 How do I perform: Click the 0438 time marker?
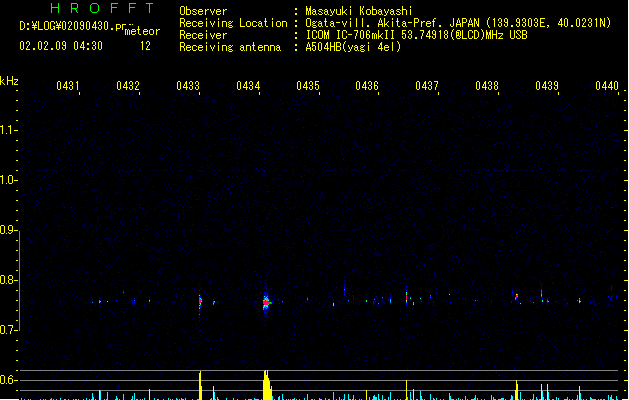pos(487,86)
